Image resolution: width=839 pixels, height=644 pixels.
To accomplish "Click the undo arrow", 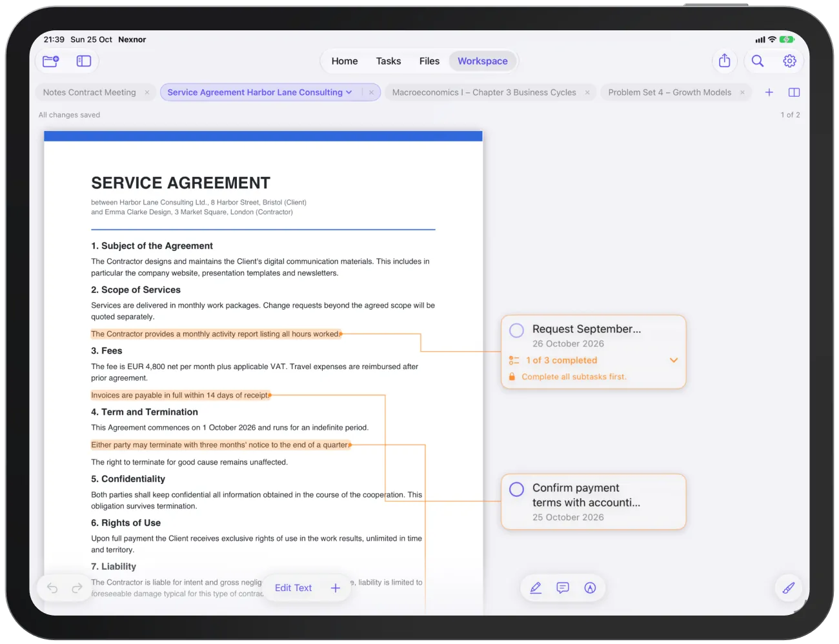I will pos(52,588).
